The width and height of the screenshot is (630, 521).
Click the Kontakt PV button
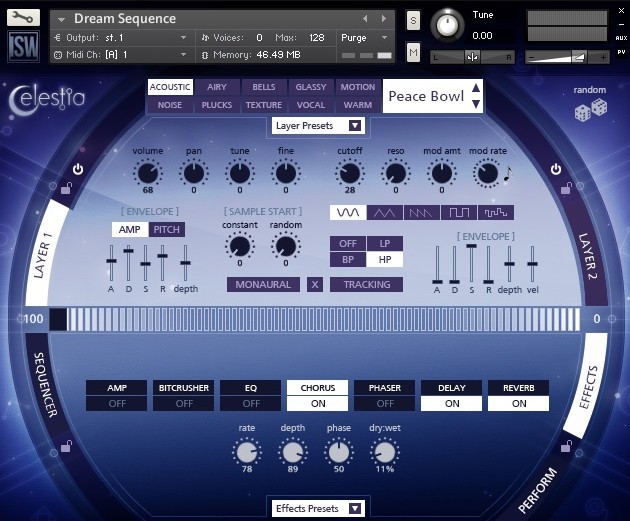tap(621, 52)
